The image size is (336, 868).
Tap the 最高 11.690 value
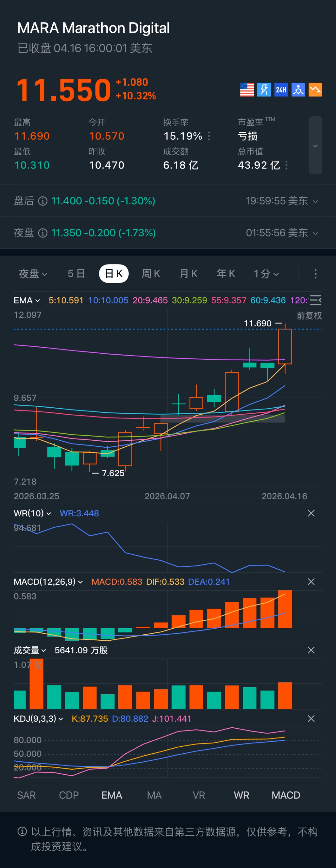[x=32, y=136]
